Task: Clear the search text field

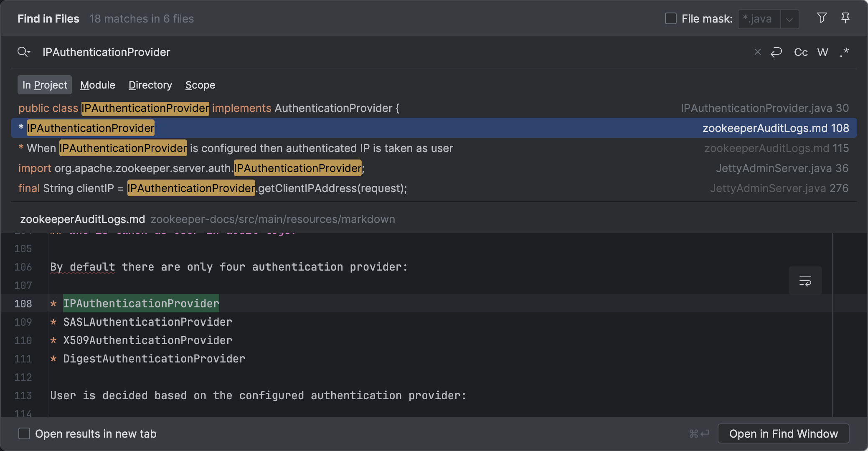Action: [x=757, y=52]
